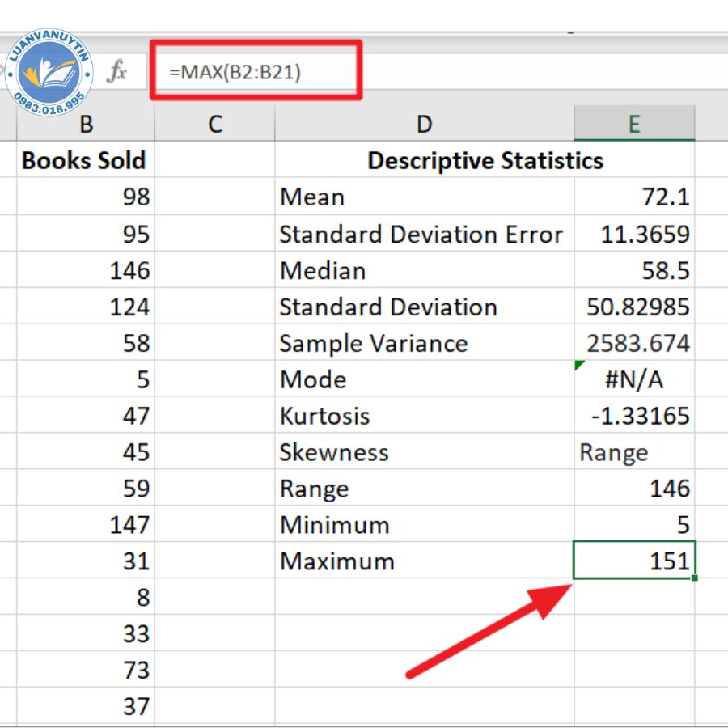Select the Sample Variance value 2583.674
This screenshot has height=728, width=728.
click(x=634, y=343)
